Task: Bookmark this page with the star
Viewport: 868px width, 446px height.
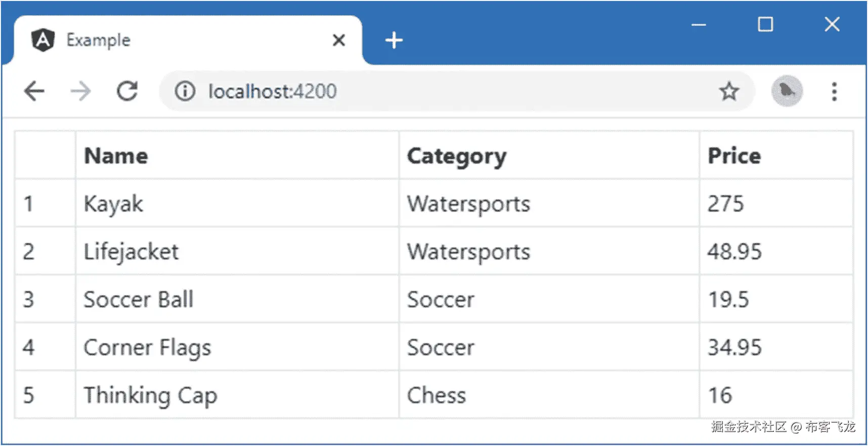Action: (x=729, y=92)
